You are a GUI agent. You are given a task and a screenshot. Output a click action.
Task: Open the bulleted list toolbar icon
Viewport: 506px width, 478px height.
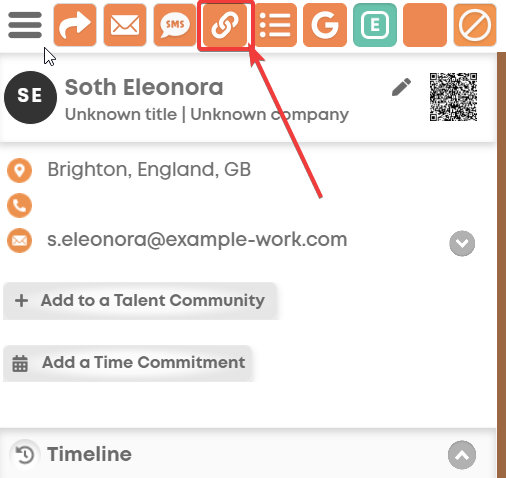(275, 25)
